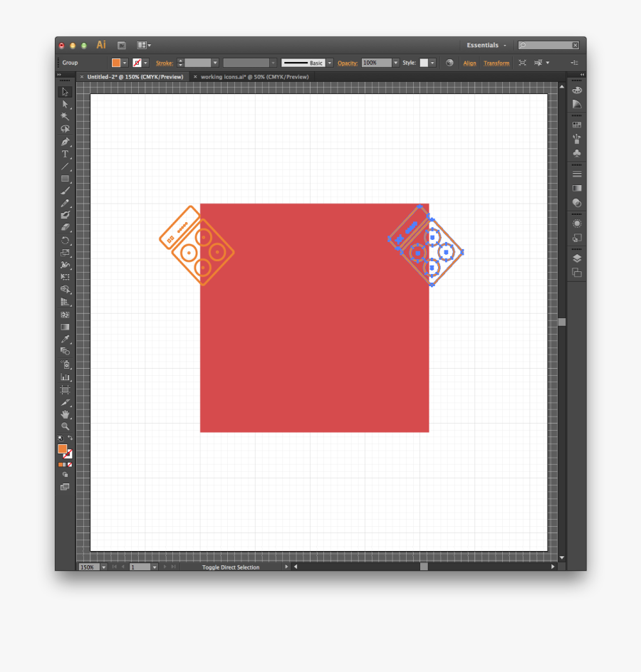Pick the Eyedropper tool
Screen dimensions: 641x672
click(65, 339)
